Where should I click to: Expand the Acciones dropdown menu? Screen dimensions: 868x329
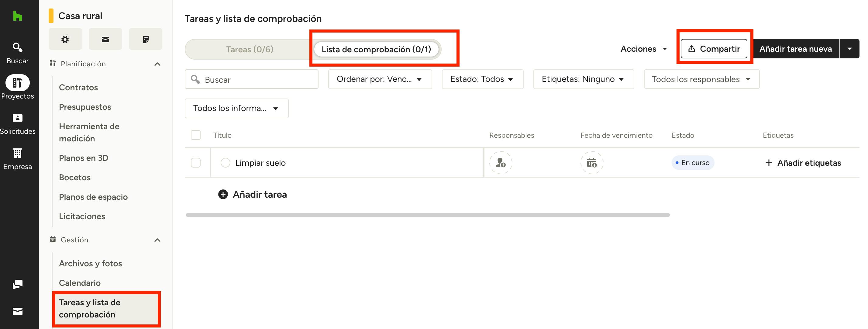644,49
